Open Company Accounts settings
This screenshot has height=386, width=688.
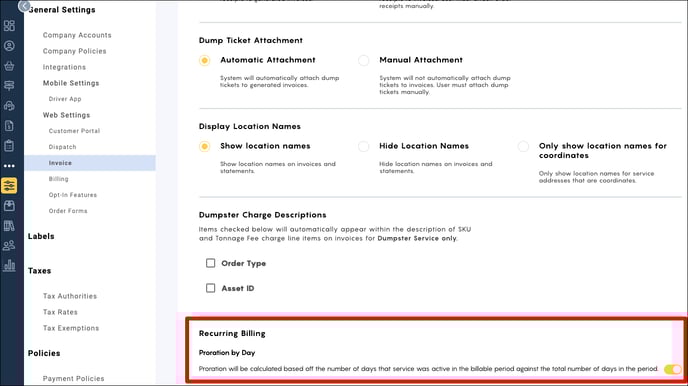[77, 35]
